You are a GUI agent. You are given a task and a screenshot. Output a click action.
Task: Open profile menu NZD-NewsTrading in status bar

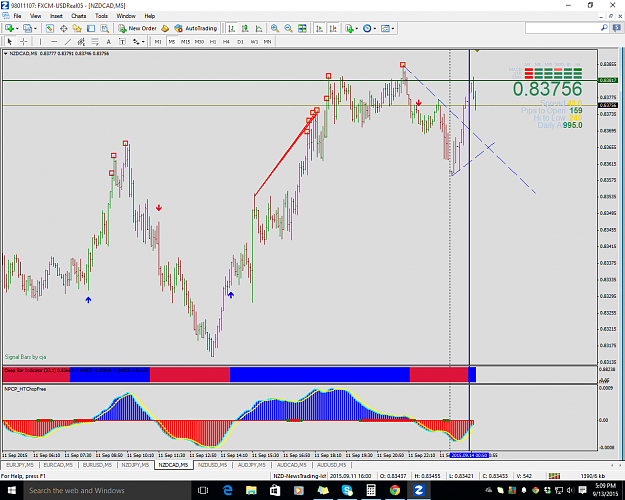click(300, 476)
